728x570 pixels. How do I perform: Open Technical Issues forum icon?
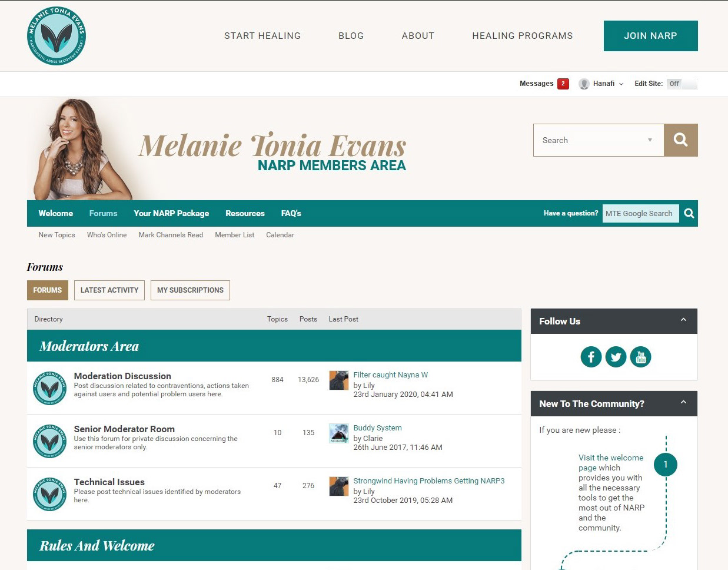tap(49, 494)
